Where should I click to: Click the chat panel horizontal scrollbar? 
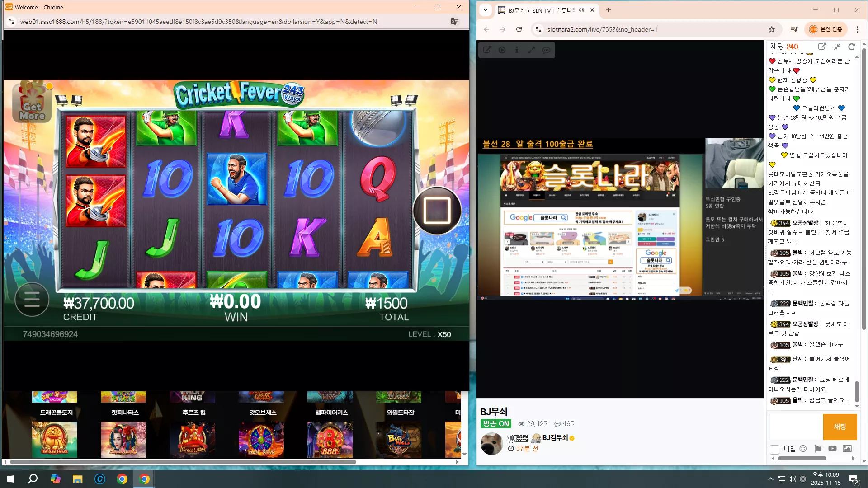tap(802, 459)
